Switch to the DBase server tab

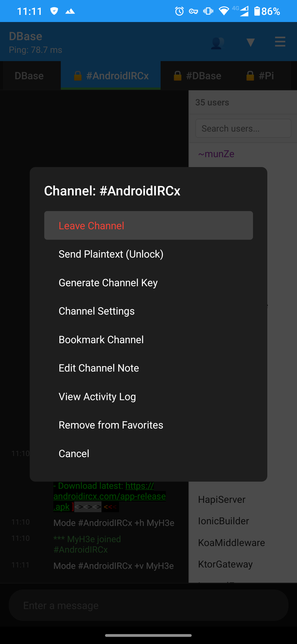(30, 75)
